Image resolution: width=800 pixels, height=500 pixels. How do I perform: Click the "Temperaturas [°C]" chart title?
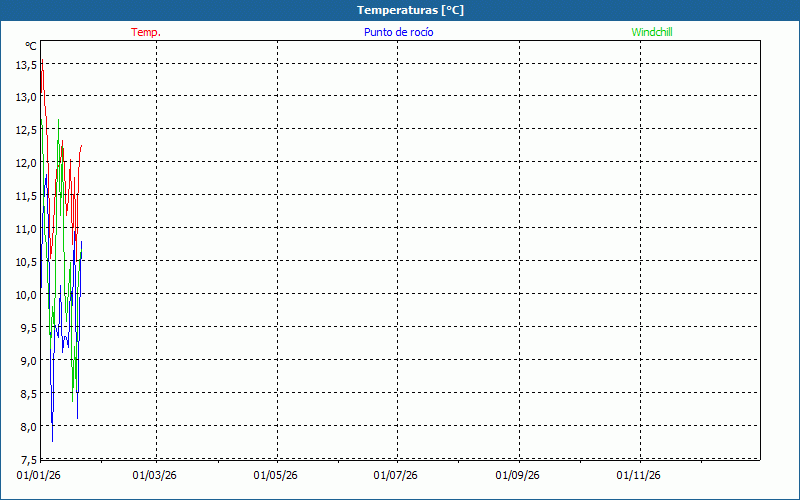tap(410, 10)
